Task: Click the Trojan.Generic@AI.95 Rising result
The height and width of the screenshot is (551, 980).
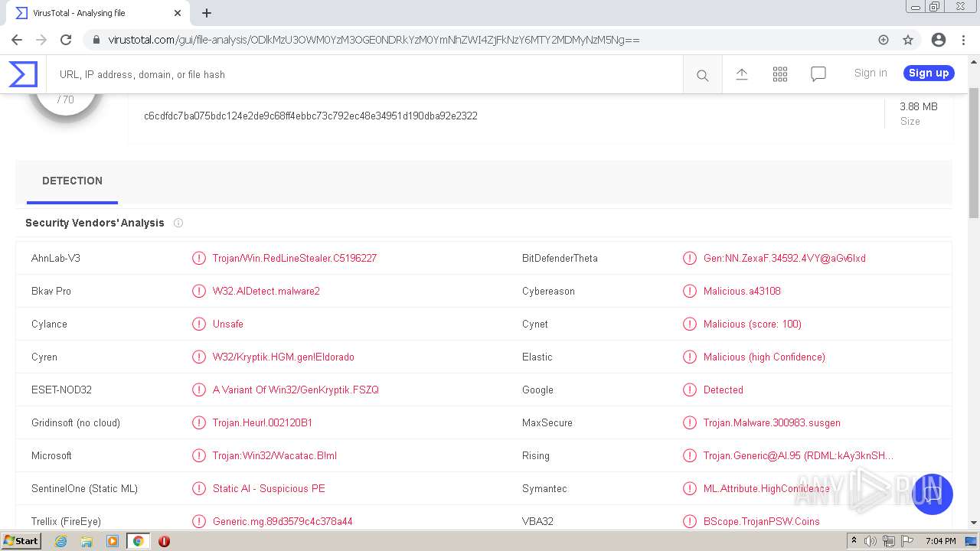Action: tap(799, 455)
